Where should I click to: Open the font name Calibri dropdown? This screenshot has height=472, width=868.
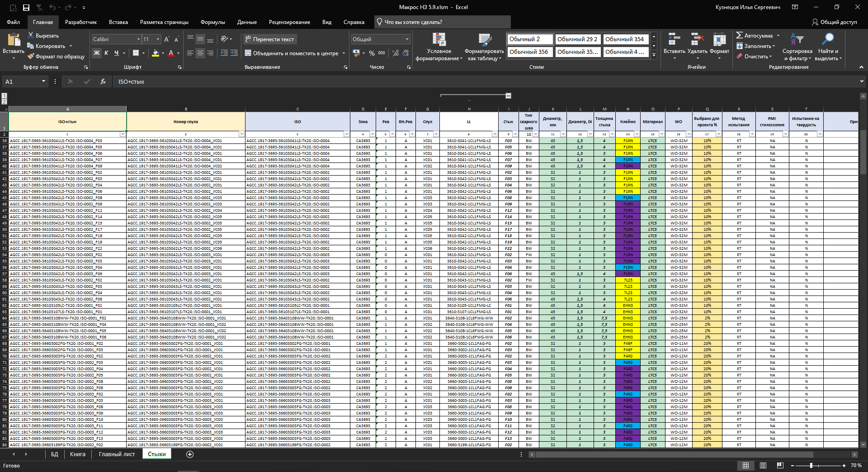[138, 39]
